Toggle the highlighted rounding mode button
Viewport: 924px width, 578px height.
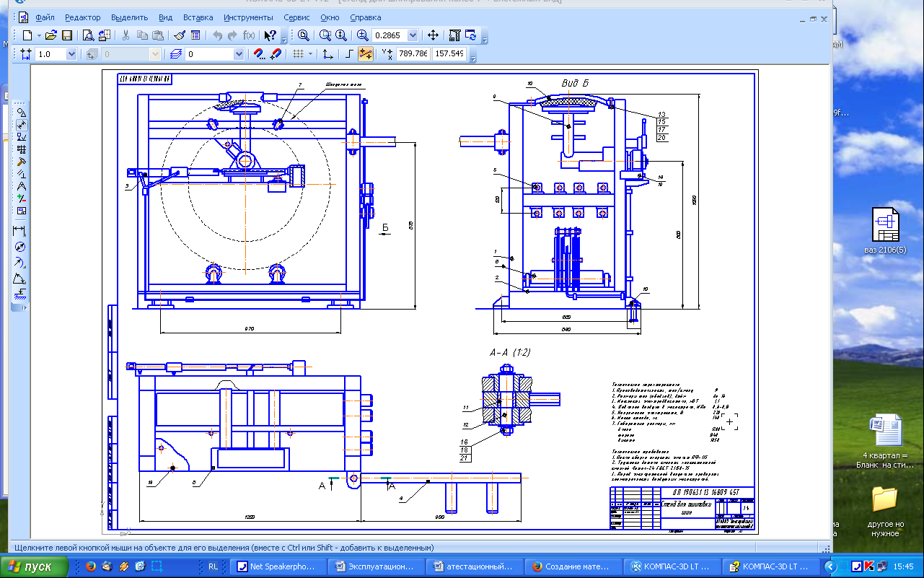366,54
